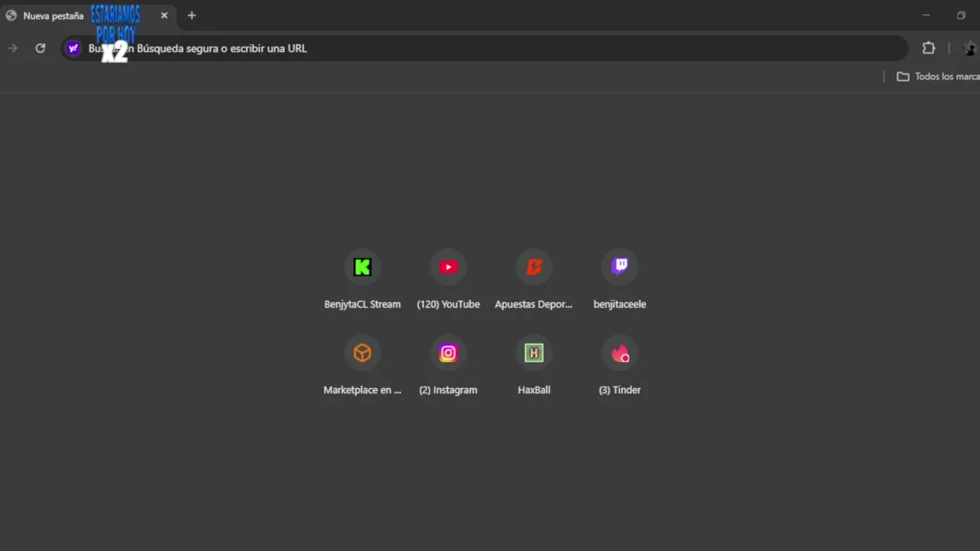The height and width of the screenshot is (551, 980).
Task: Open the Apuestas Deportivas shortcut icon
Action: click(x=534, y=267)
